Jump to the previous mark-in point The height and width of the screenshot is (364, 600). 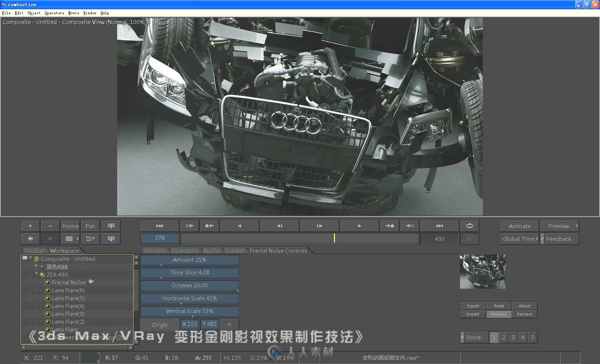click(190, 226)
